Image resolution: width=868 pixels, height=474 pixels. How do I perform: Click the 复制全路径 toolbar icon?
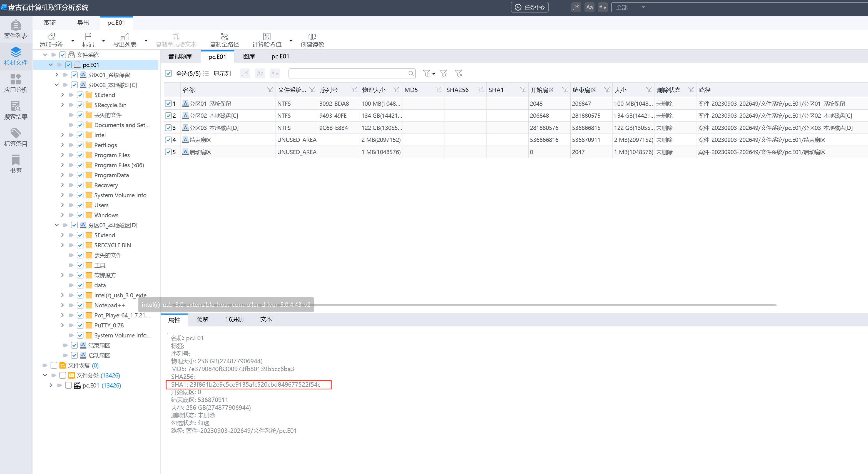224,36
